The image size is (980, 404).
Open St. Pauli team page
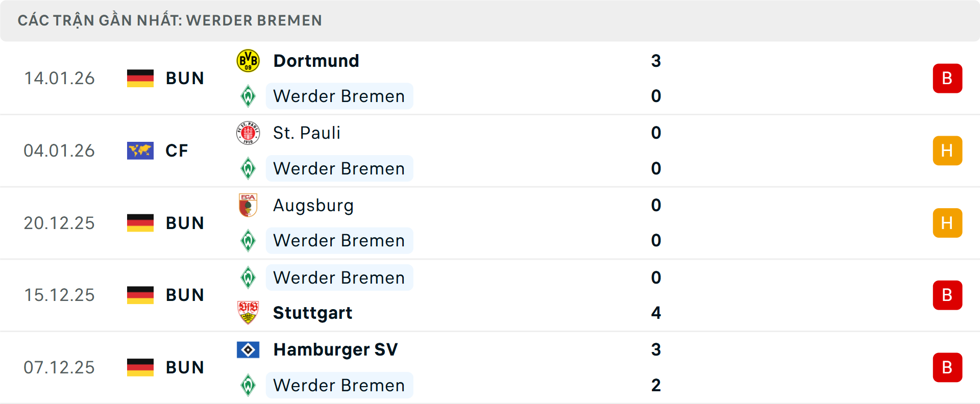(x=306, y=133)
